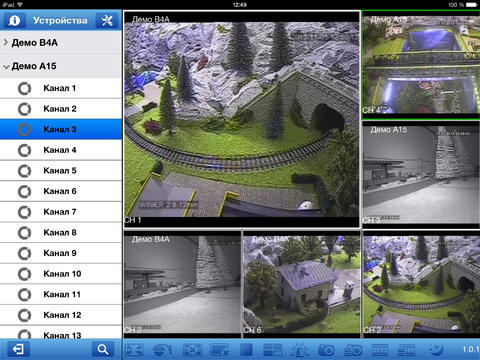Select the multi-window grid layout icon

pyautogui.click(x=273, y=350)
